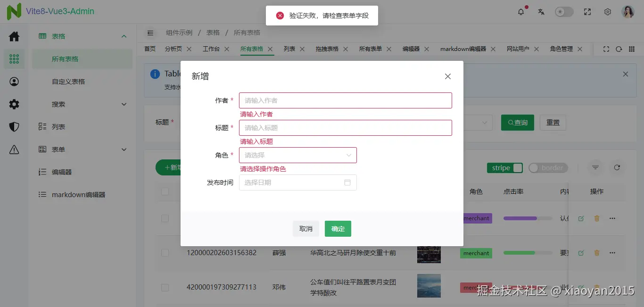Select the home icon in the sidebar
The height and width of the screenshot is (307, 644).
pyautogui.click(x=14, y=36)
